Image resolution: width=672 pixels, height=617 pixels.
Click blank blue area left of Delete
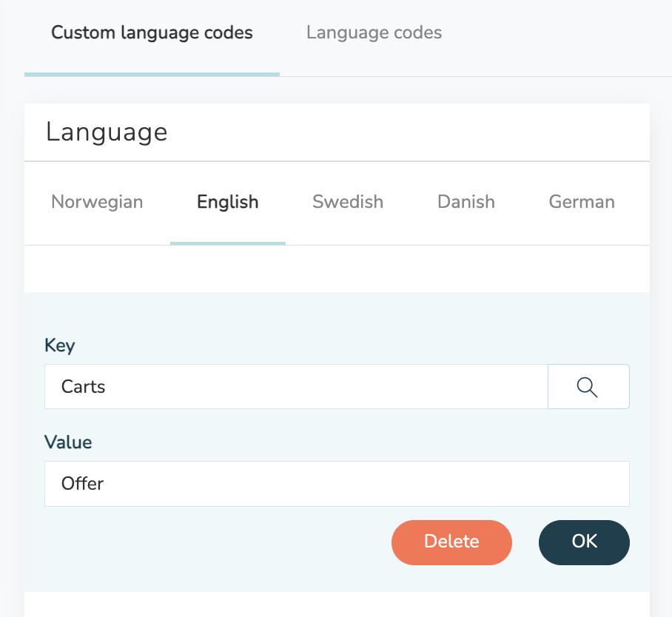206,542
